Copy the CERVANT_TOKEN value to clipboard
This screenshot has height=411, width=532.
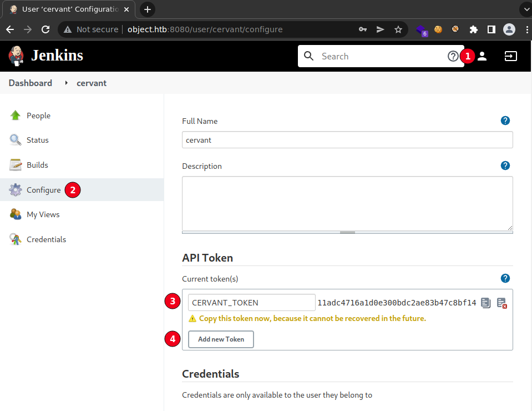coord(486,303)
